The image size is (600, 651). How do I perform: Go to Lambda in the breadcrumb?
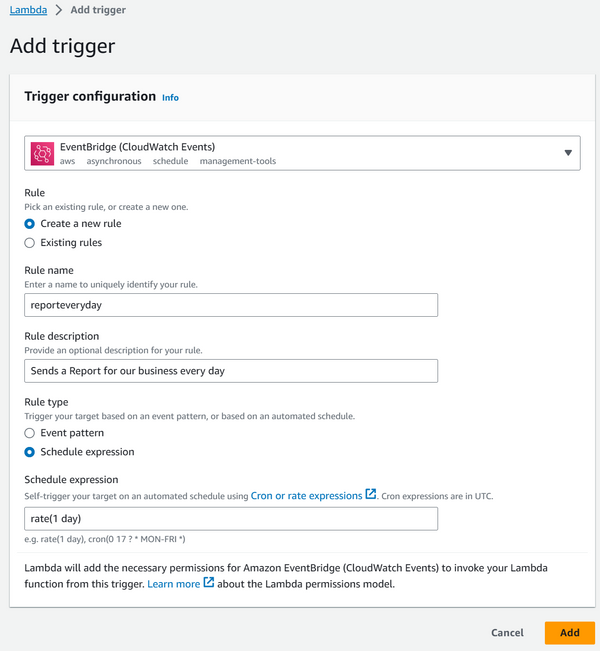pyautogui.click(x=28, y=10)
